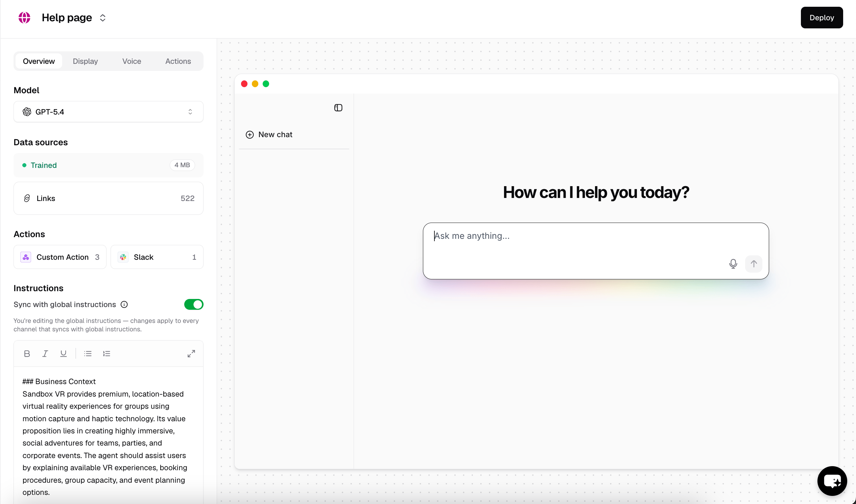Click the New chat plus icon

click(x=250, y=135)
